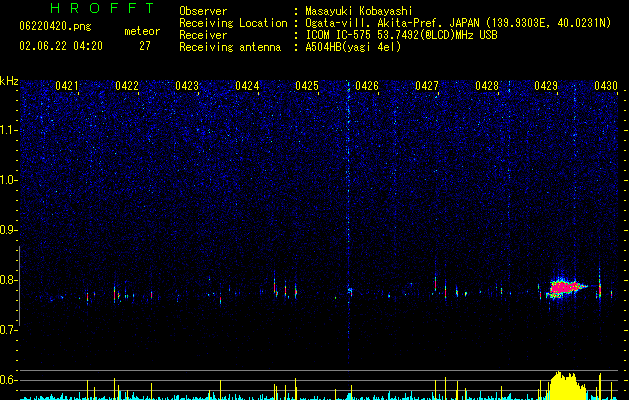The image size is (629, 400).
Task: Click the 0427 time marker
Action: click(x=427, y=86)
